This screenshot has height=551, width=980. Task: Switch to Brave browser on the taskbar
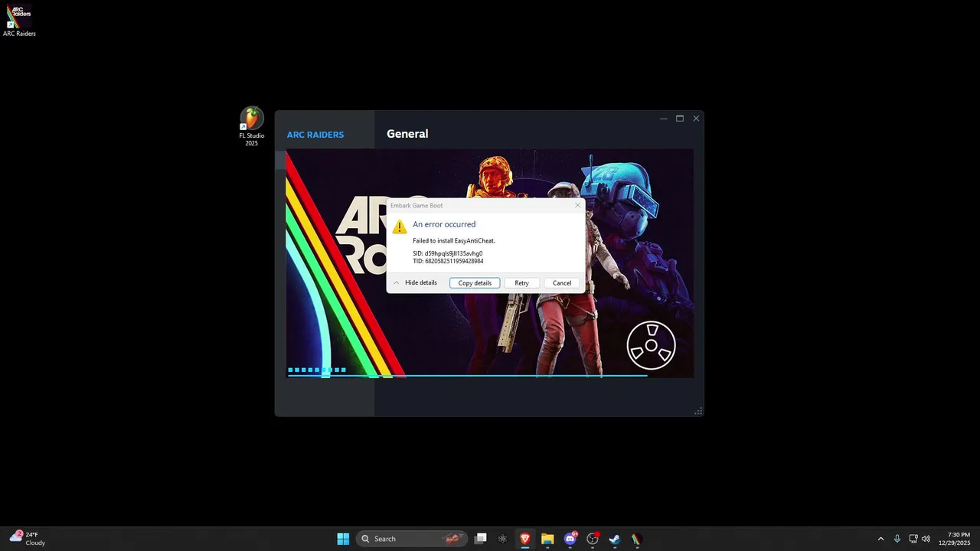coord(525,539)
